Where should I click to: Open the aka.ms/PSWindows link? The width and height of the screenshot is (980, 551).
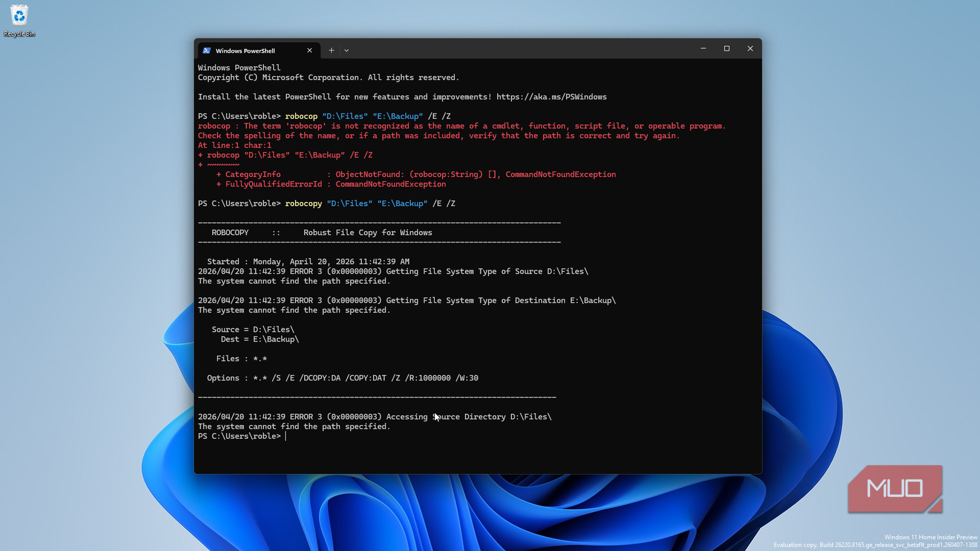point(551,97)
